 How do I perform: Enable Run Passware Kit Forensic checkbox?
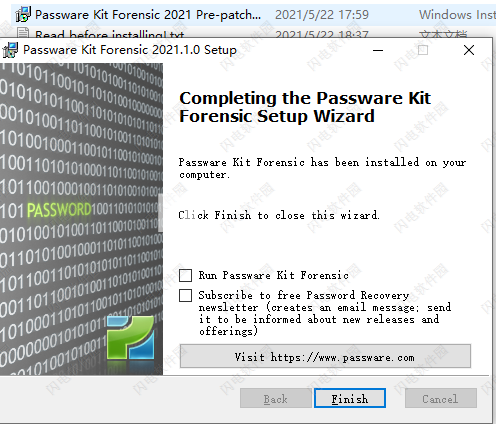[185, 275]
